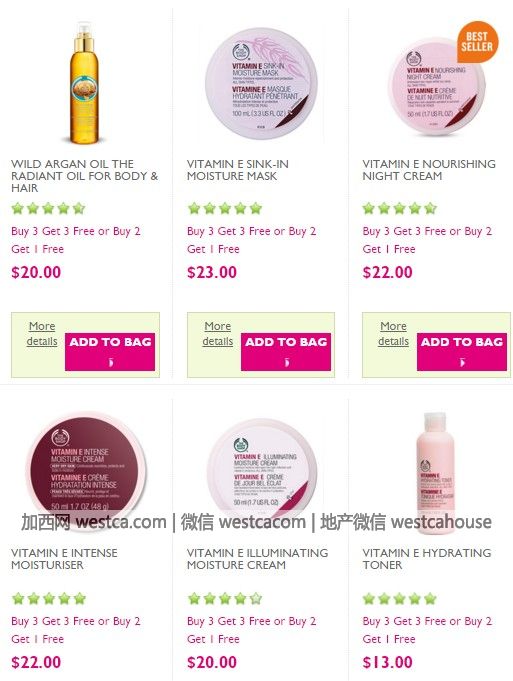Open Wild Argan Oil bottle image
Viewport: 513px width, 681px height.
point(85,83)
